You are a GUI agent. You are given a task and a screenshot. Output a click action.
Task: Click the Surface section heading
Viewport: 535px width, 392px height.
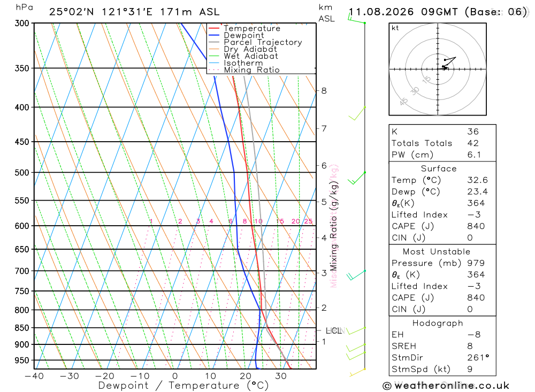(x=439, y=168)
